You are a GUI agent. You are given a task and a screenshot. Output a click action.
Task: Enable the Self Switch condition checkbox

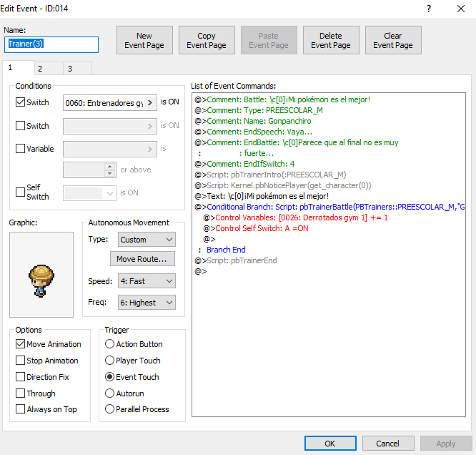pos(21,192)
